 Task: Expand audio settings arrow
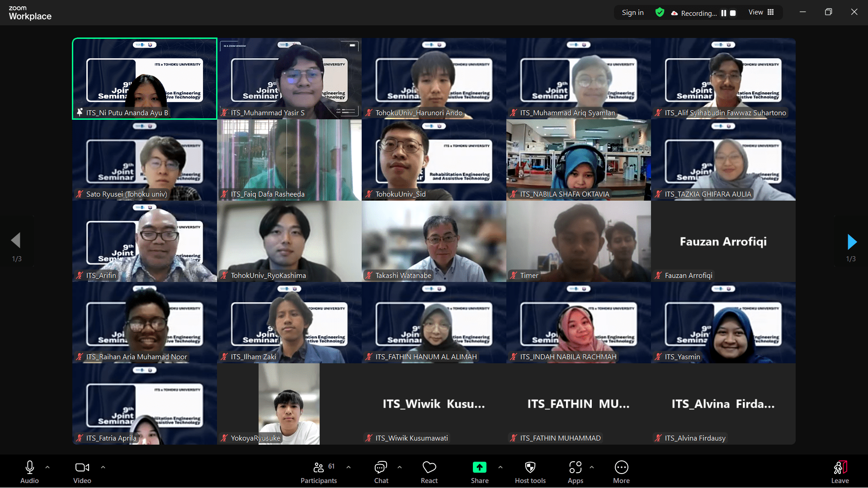click(47, 467)
